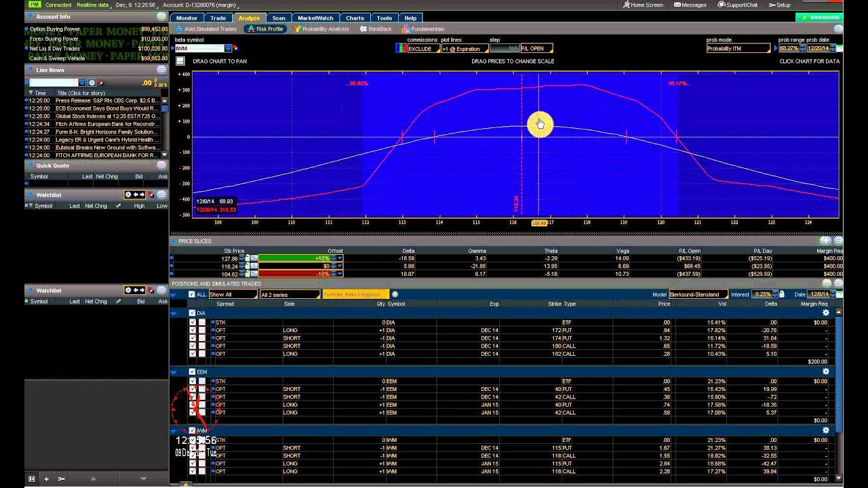Click the add gadget plus icon in the sidebar footer
Viewport: 868px width, 488px height.
46,479
